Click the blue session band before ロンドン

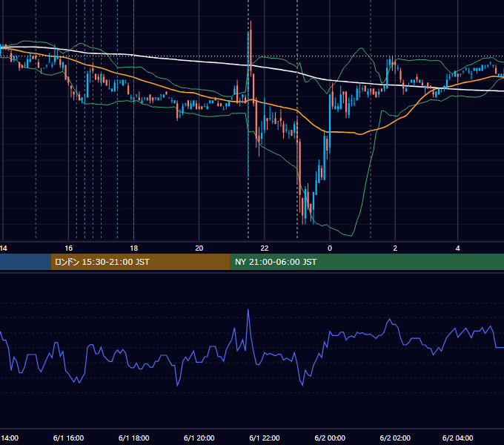point(25,262)
